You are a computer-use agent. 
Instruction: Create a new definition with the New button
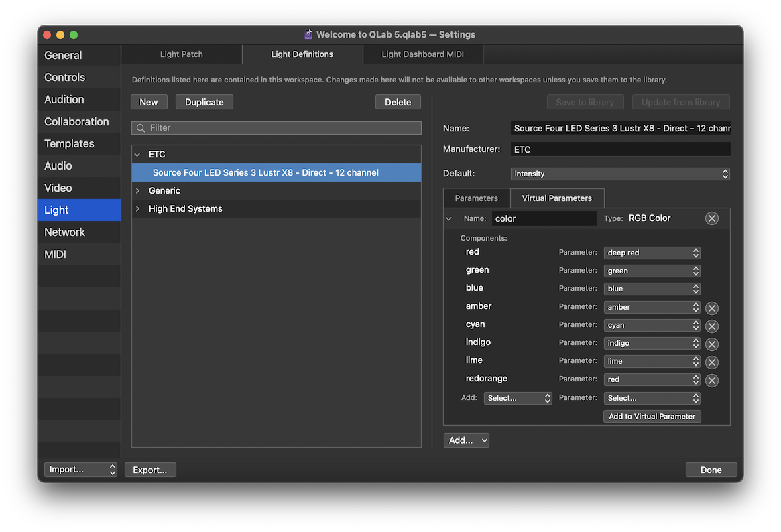[149, 101]
